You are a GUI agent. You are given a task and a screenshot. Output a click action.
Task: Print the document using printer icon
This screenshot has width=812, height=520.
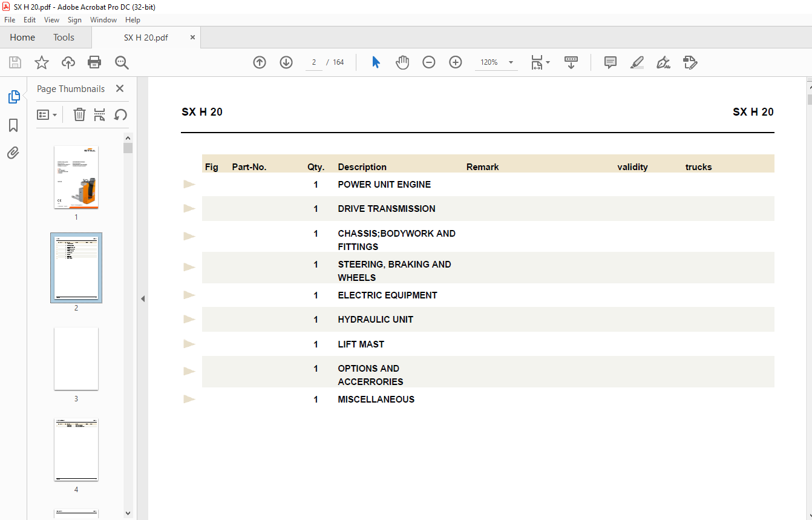pyautogui.click(x=94, y=62)
